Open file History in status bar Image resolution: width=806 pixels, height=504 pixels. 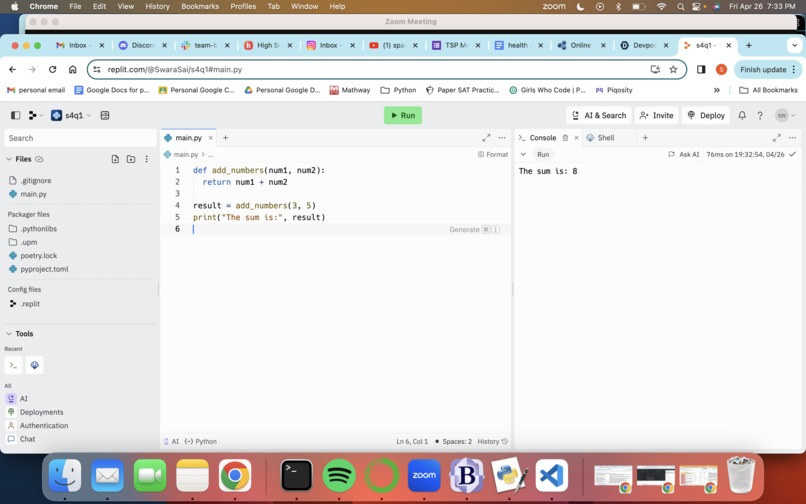click(x=492, y=441)
